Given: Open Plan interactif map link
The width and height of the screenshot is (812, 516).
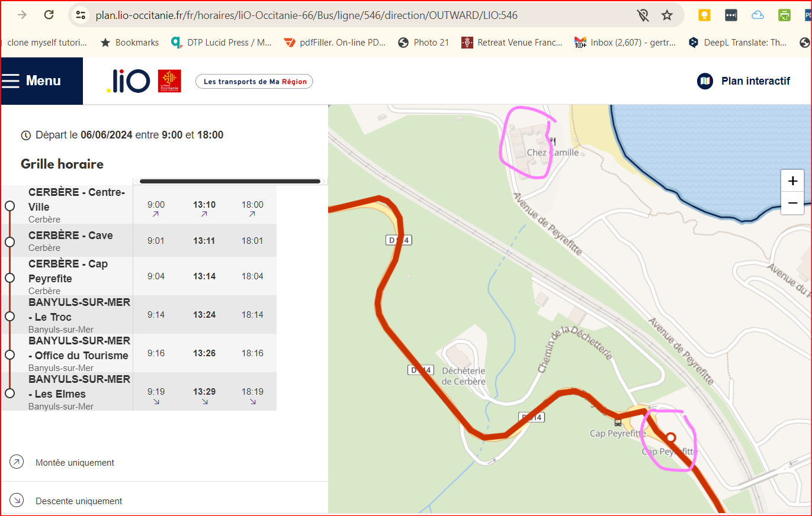Looking at the screenshot, I should pos(744,81).
